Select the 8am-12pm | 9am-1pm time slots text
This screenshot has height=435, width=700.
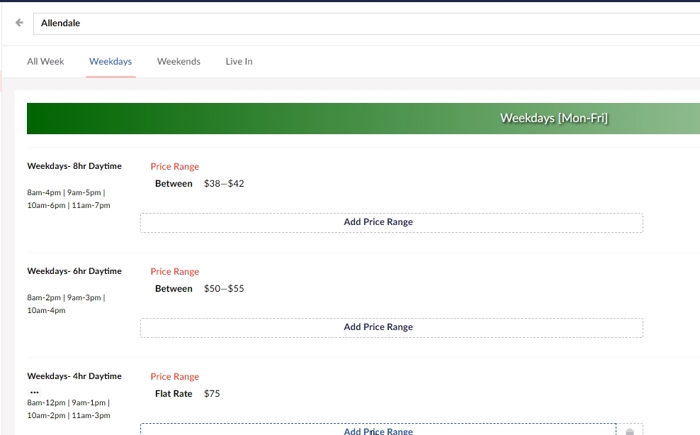tap(68, 402)
